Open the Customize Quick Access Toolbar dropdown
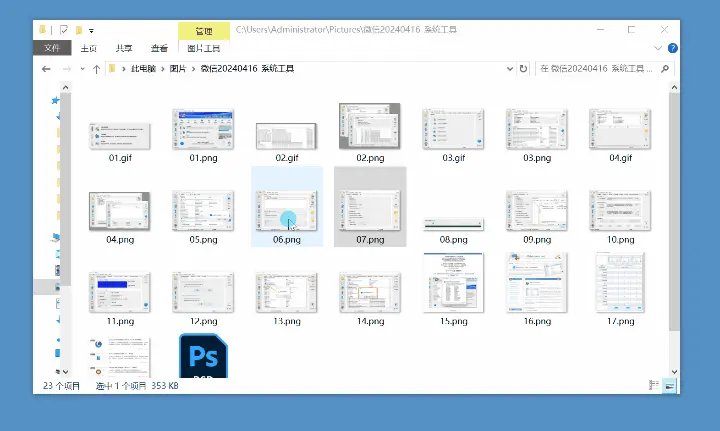 [x=91, y=31]
